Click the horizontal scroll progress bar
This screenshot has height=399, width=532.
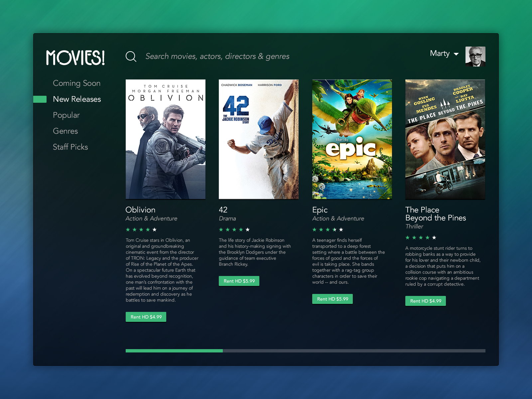tap(305, 351)
